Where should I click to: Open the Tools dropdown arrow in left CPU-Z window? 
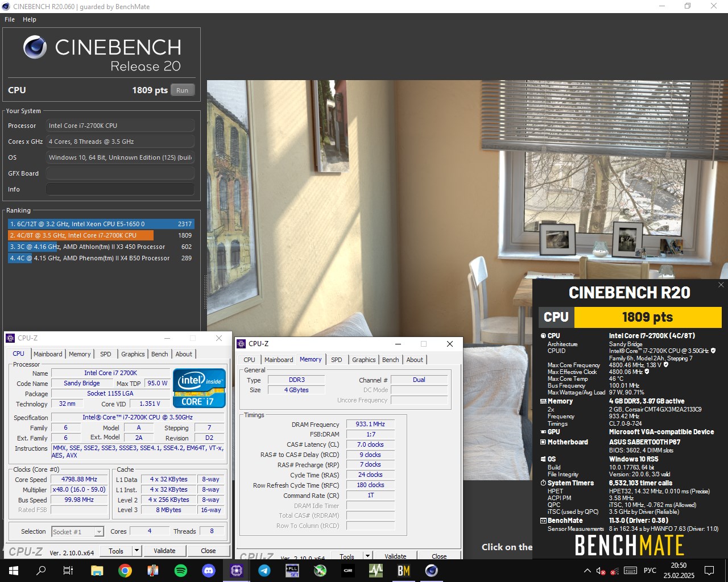[x=136, y=551]
